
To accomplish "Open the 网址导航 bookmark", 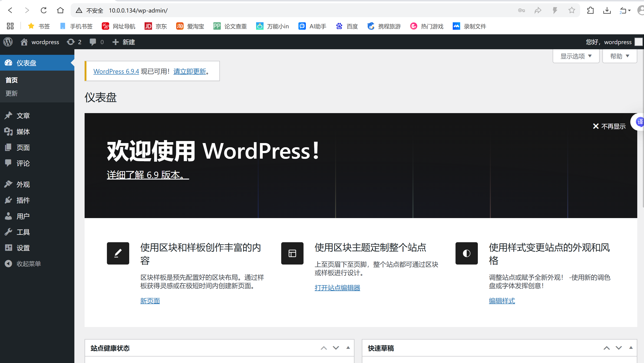I will [119, 26].
